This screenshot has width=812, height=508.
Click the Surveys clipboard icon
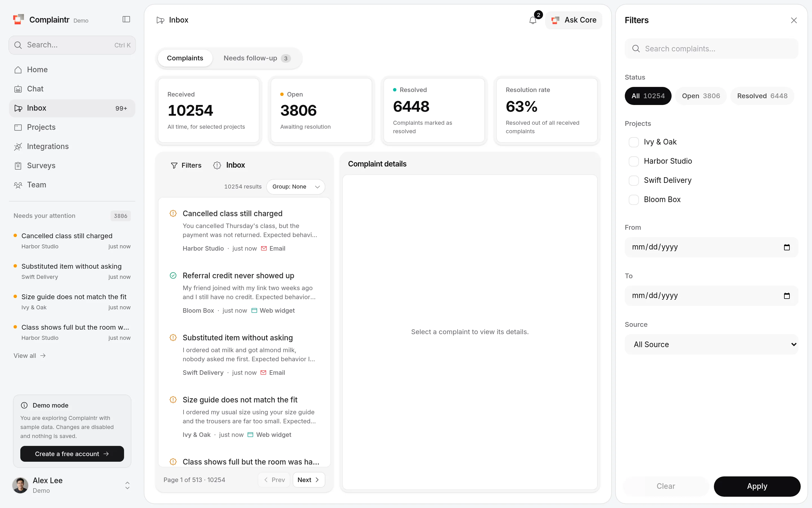click(x=18, y=166)
